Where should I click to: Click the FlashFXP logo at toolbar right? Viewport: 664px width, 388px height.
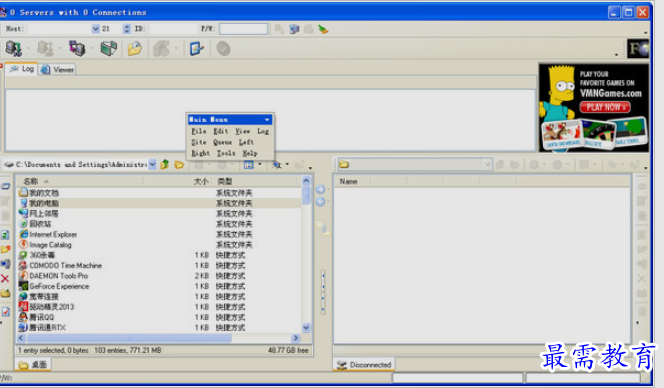click(638, 49)
